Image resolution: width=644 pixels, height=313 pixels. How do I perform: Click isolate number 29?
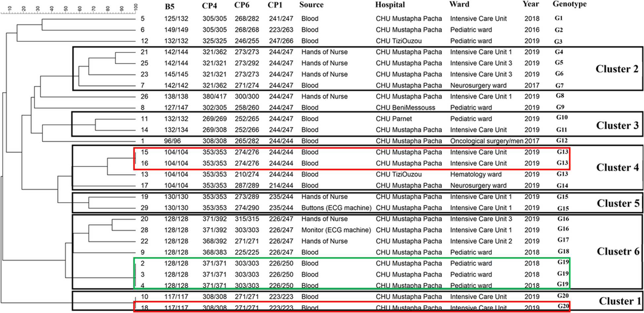click(x=145, y=208)
